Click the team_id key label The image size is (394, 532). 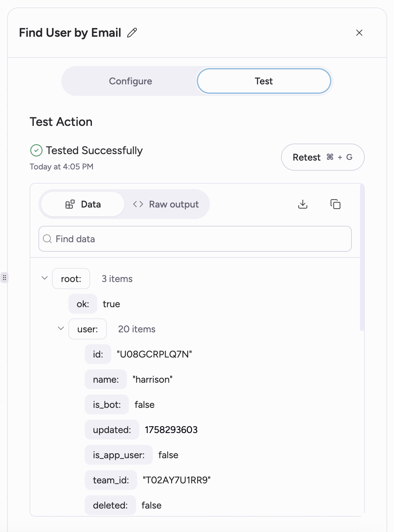point(111,480)
